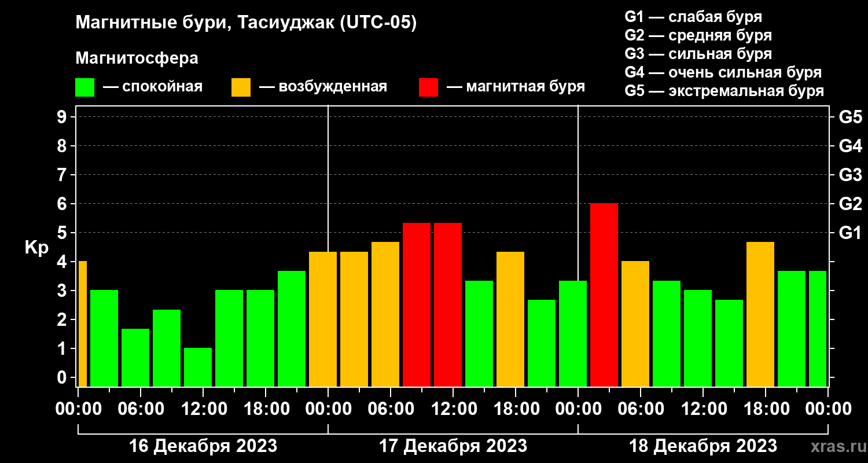Click the '18:00' time label under 16 December
This screenshot has width=868, height=463.
click(x=266, y=409)
